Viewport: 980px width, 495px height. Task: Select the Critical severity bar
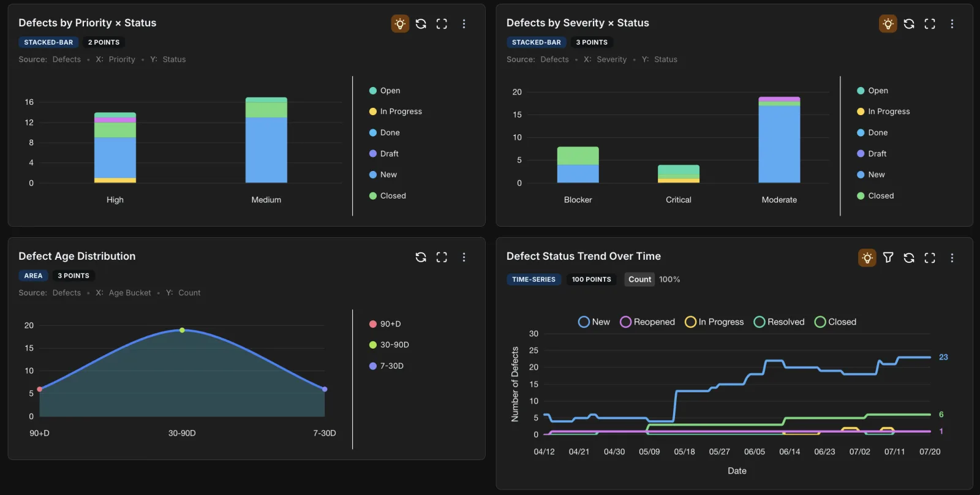[679, 174]
